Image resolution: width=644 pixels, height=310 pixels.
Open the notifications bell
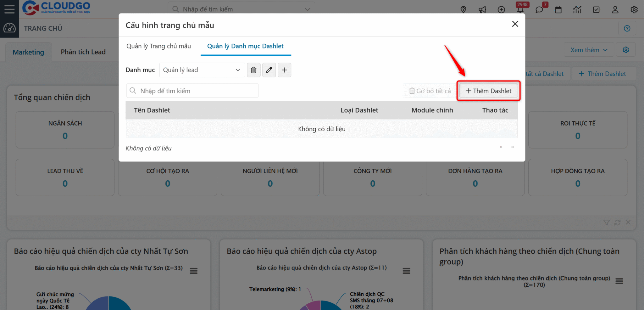click(x=520, y=9)
